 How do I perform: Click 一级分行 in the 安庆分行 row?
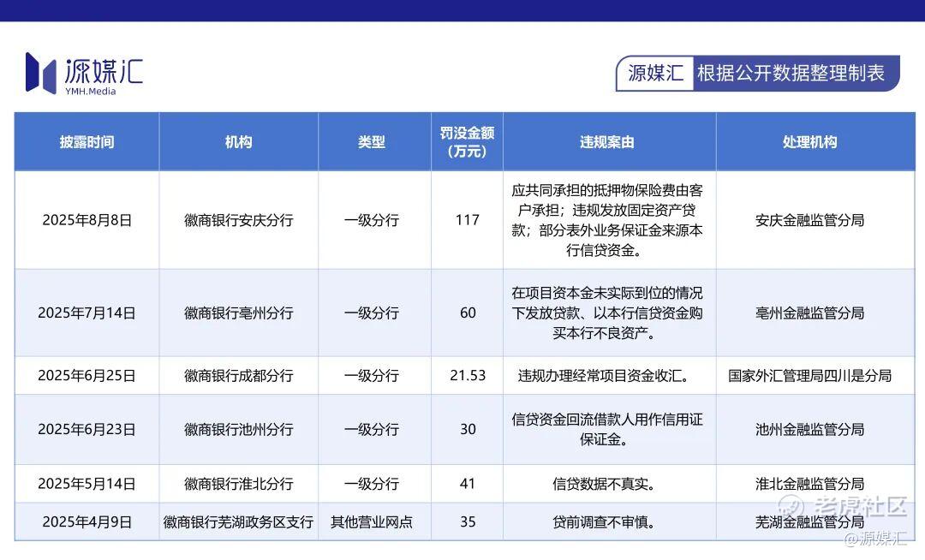click(372, 220)
